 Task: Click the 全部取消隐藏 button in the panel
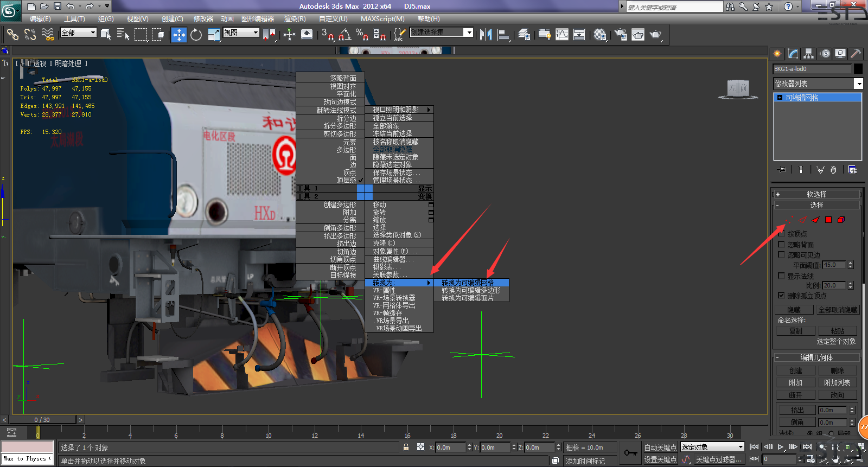pos(838,310)
